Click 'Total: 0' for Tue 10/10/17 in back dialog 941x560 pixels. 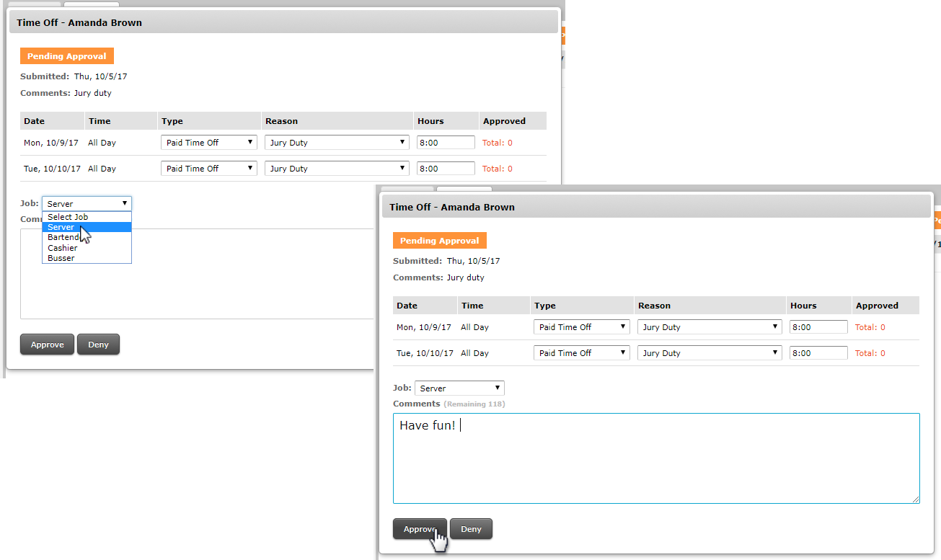[497, 169]
